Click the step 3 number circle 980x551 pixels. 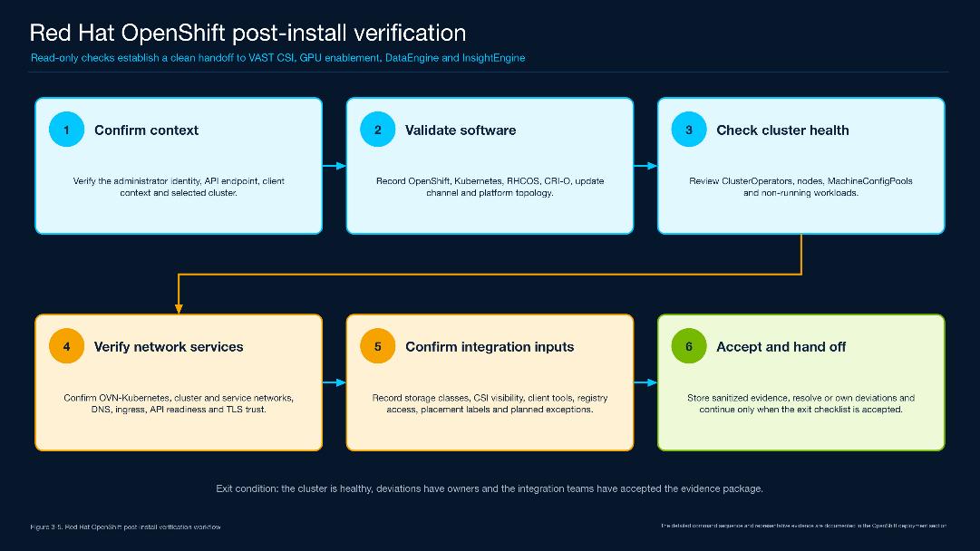(x=689, y=130)
